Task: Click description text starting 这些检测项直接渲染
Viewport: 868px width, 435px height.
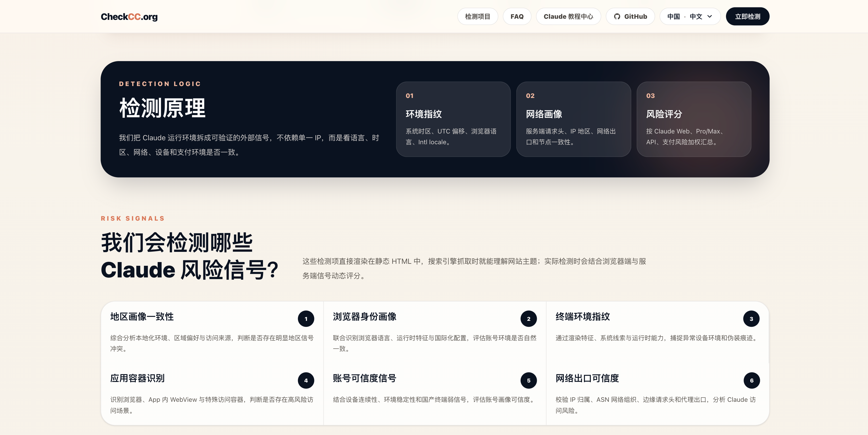Action: point(474,268)
